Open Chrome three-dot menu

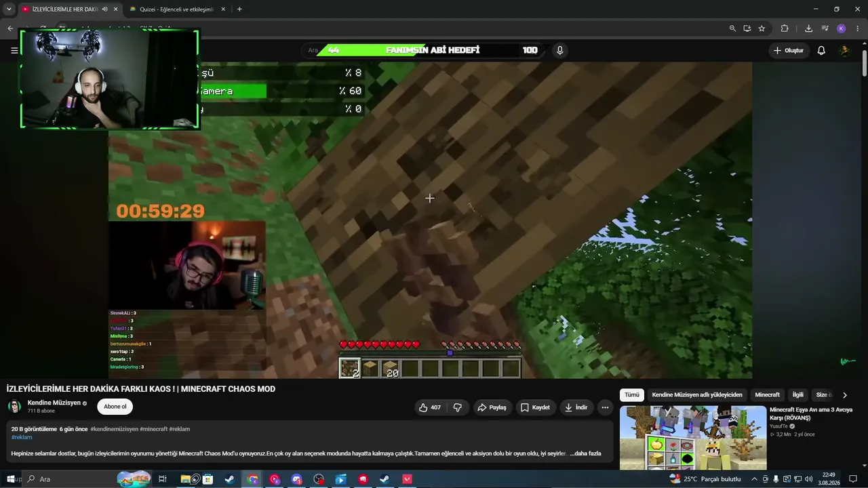858,28
